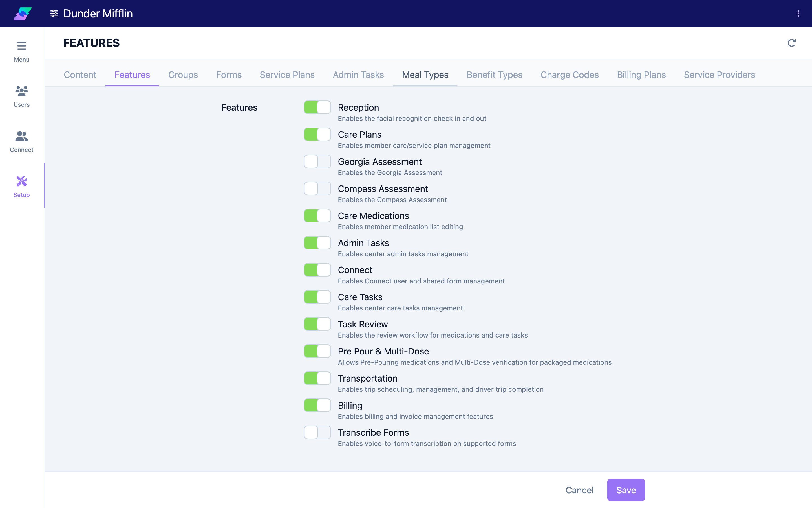Enable the Transcribe Forms toggle

coord(317,433)
